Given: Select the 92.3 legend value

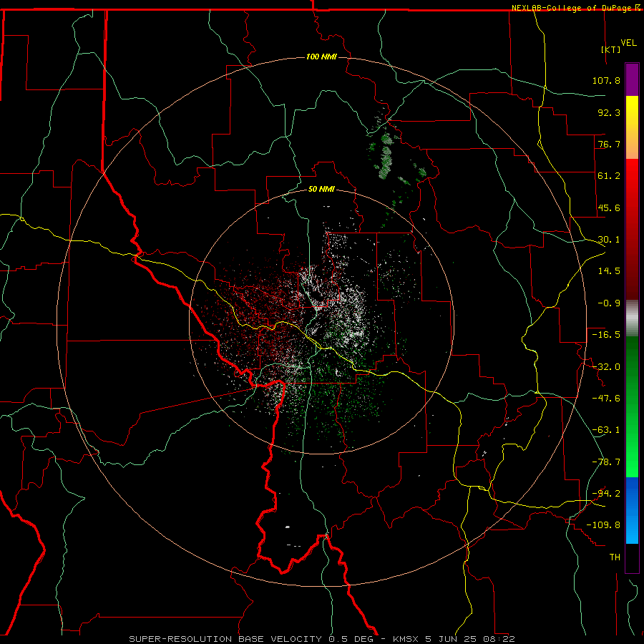Looking at the screenshot, I should pos(609,112).
